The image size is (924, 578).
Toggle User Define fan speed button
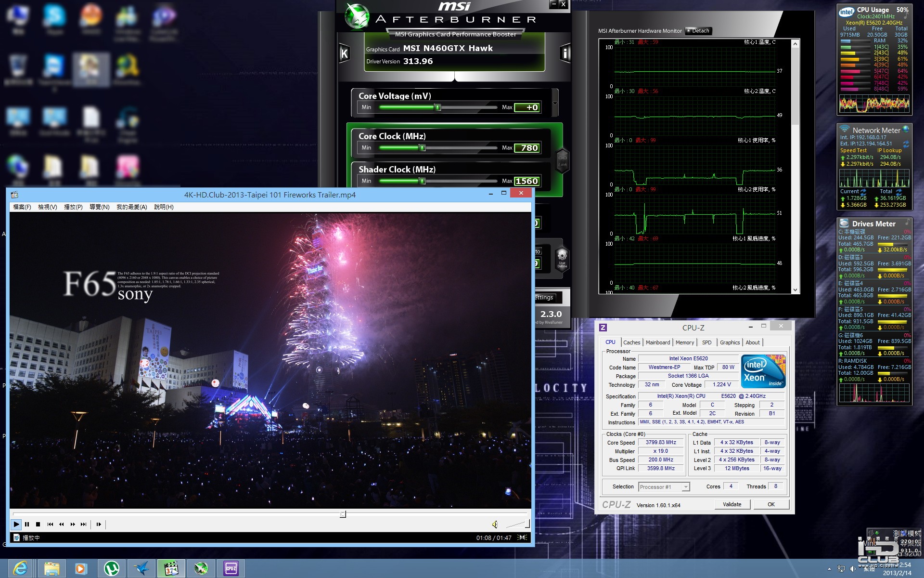coord(562,259)
